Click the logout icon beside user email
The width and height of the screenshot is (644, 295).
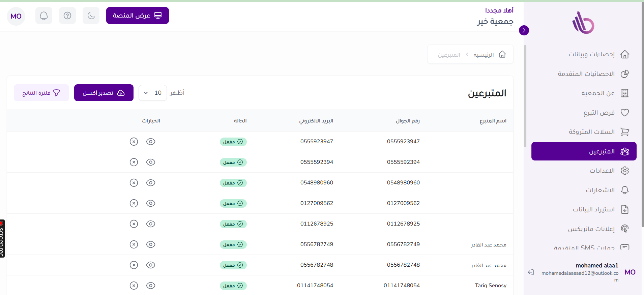click(x=531, y=272)
